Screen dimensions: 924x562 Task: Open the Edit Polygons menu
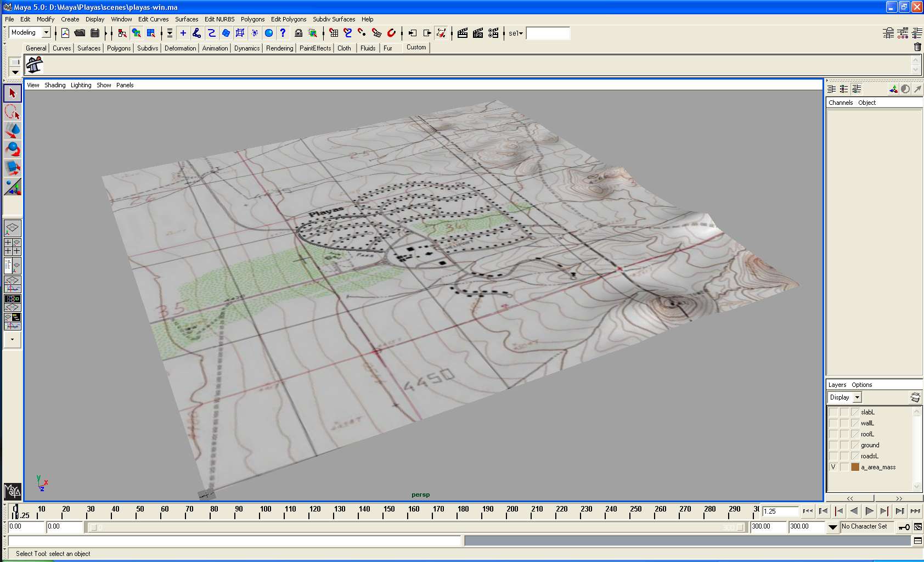pos(288,19)
